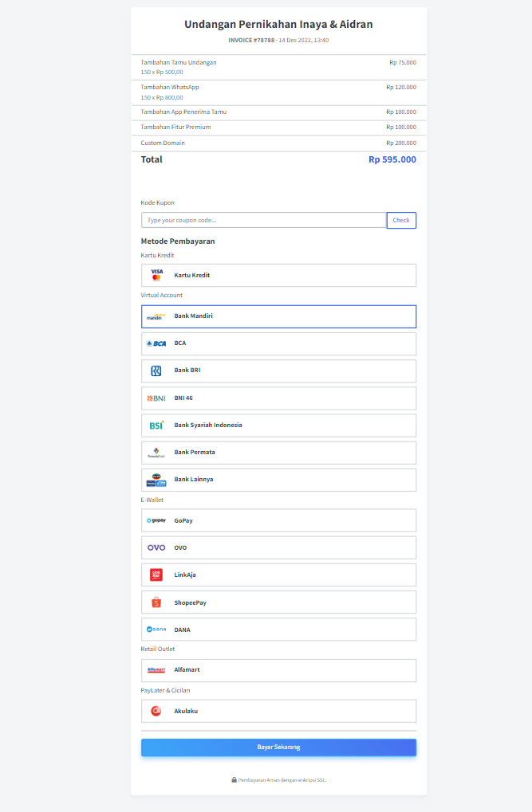Click the Rp 595.000 total amount
This screenshot has height=812, width=532.
(x=392, y=159)
